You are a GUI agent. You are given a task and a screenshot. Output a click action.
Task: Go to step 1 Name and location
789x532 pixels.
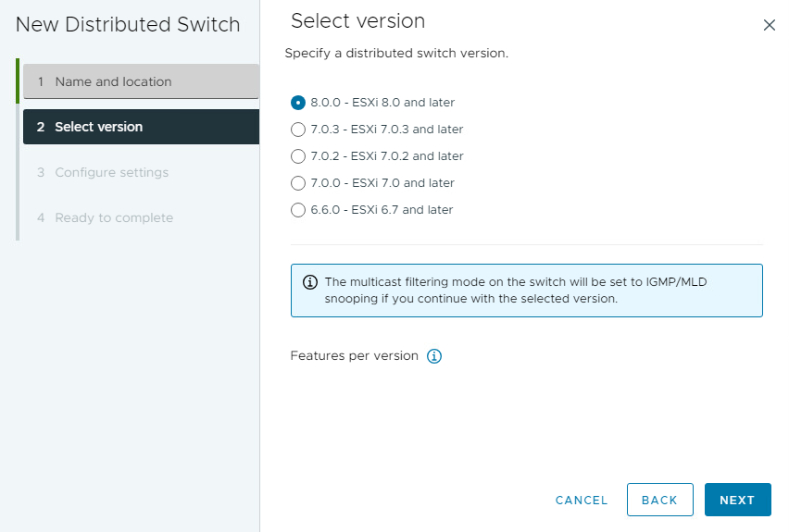pos(141,81)
